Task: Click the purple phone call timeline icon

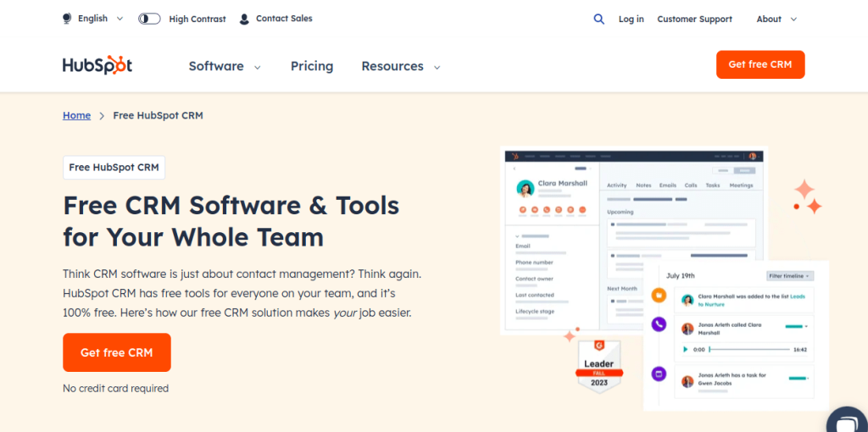Action: click(x=659, y=324)
